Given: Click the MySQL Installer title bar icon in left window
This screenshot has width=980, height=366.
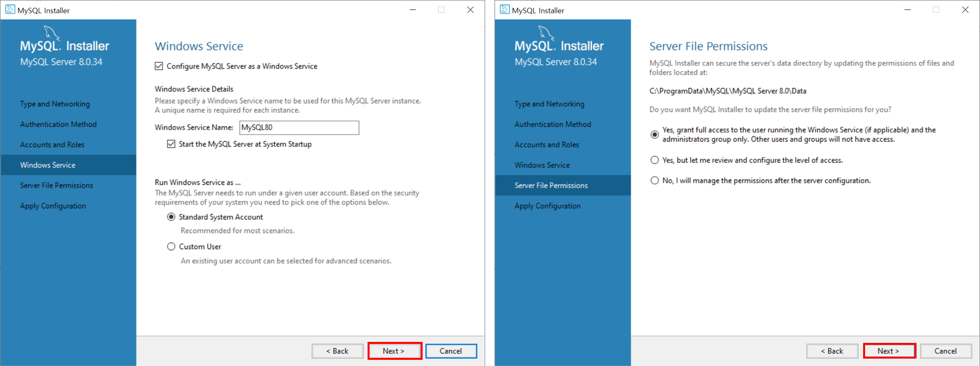Looking at the screenshot, I should (x=10, y=10).
